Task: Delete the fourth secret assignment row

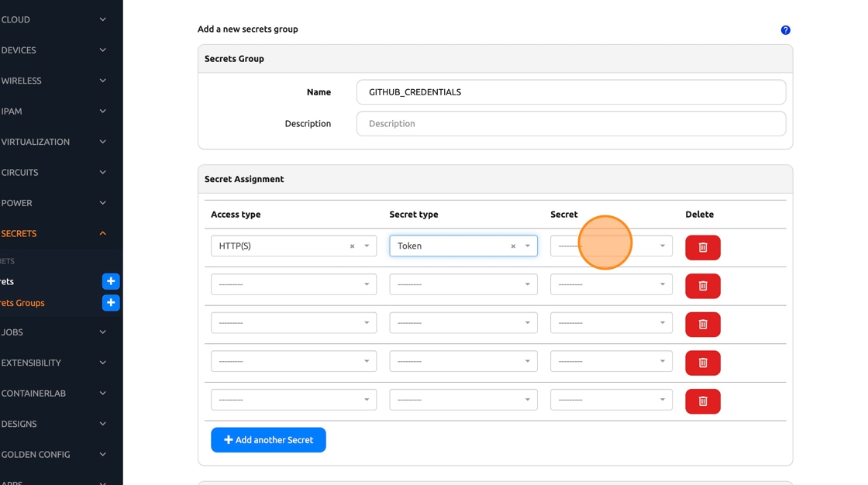Action: tap(702, 363)
